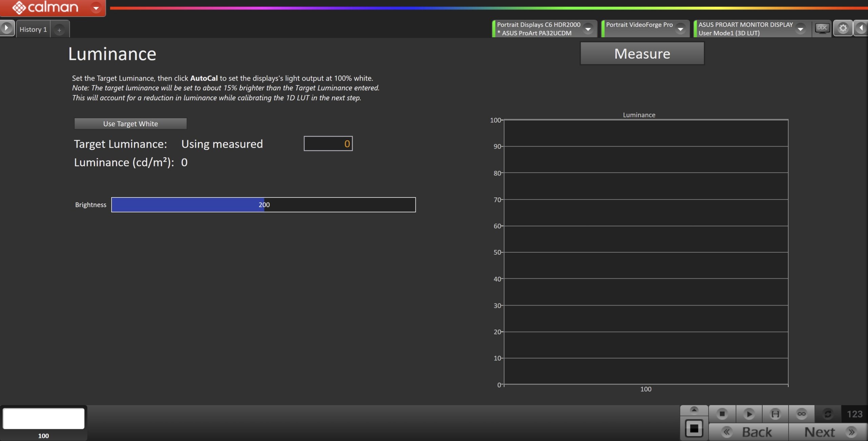Click the stop measurement icon
This screenshot has width=868, height=441.
pos(722,414)
